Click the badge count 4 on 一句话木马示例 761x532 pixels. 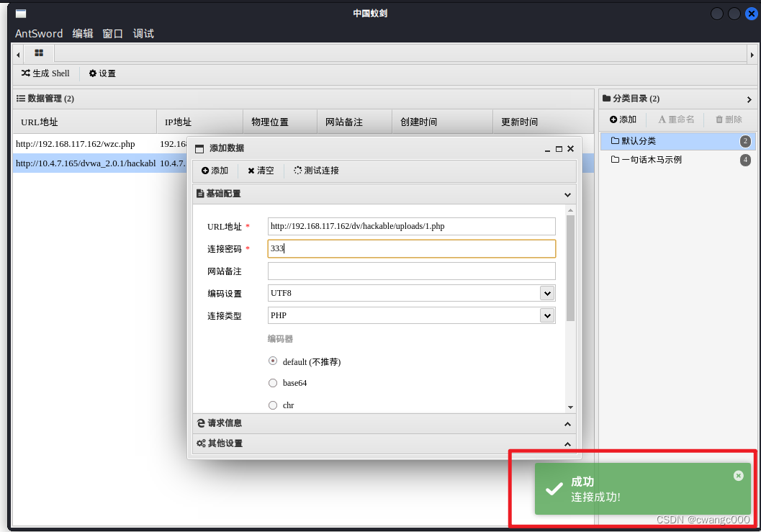click(745, 160)
